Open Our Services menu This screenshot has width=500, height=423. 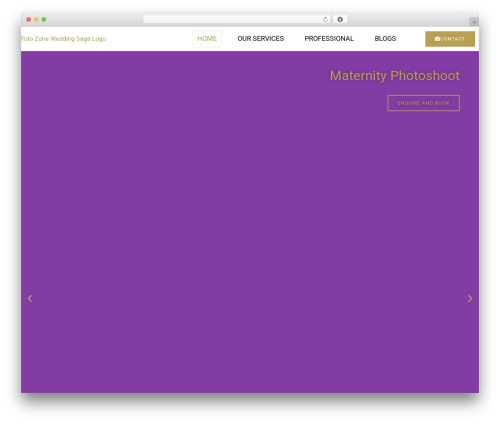261,39
